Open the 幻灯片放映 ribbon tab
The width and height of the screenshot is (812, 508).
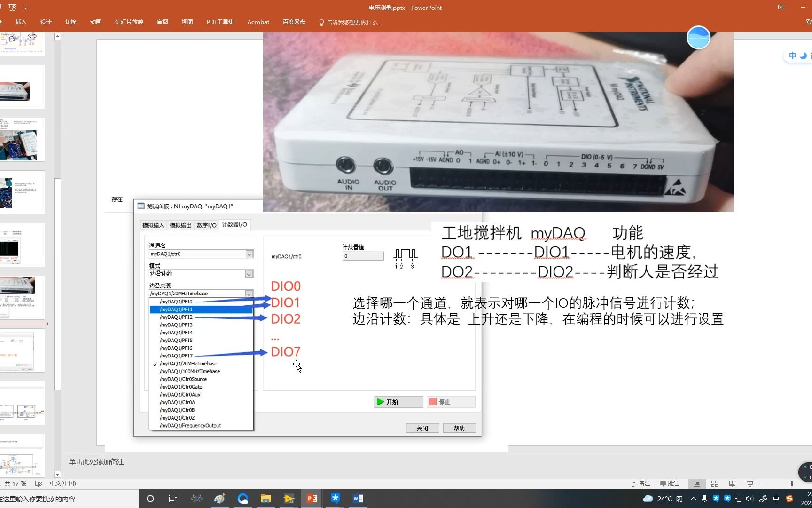tap(129, 22)
